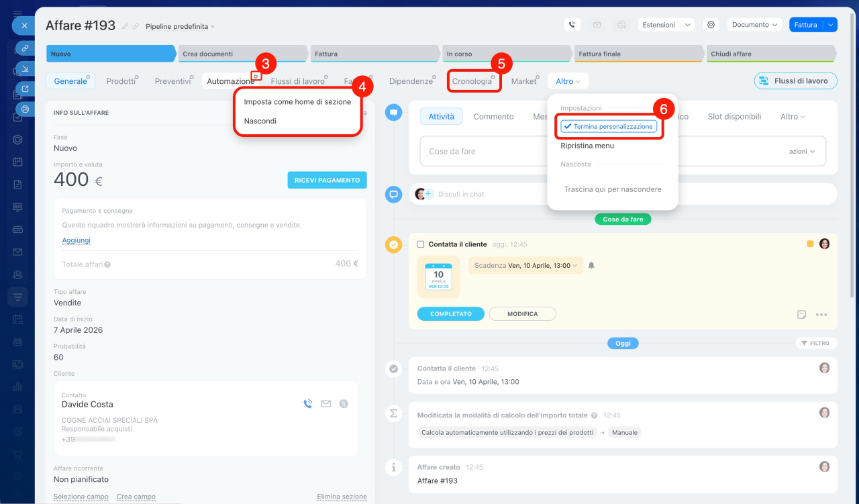The image size is (859, 504).
Task: Check the Contatta il cliente checkbox
Action: pos(421,244)
